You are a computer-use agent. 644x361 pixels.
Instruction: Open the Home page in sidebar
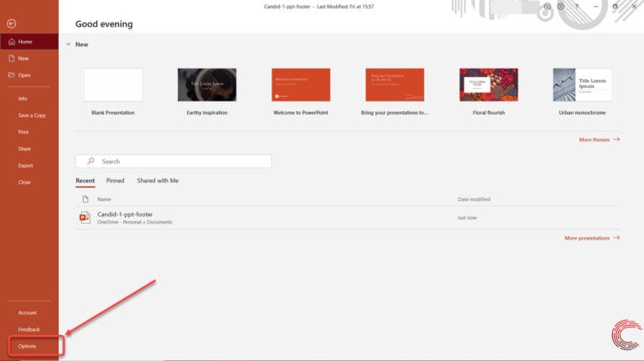click(29, 41)
